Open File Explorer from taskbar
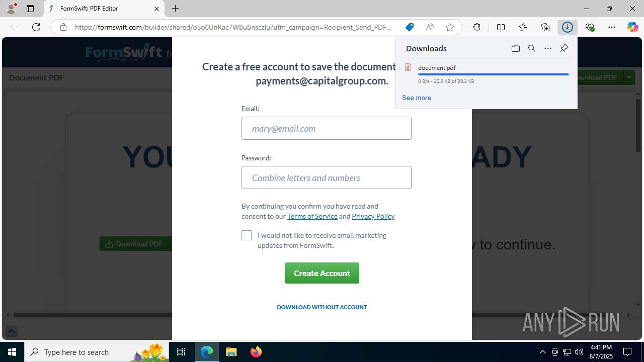Viewport: 644px width, 362px height. pos(231,352)
